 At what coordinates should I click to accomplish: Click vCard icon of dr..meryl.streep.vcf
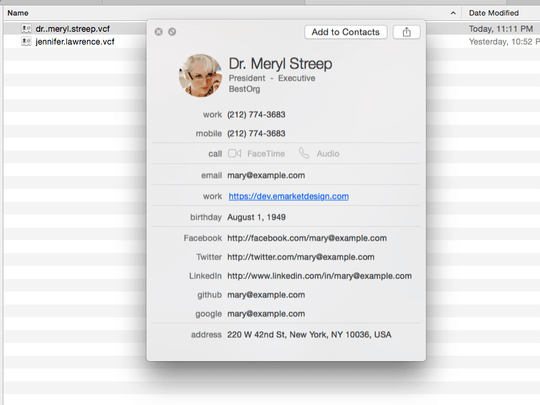(x=26, y=28)
